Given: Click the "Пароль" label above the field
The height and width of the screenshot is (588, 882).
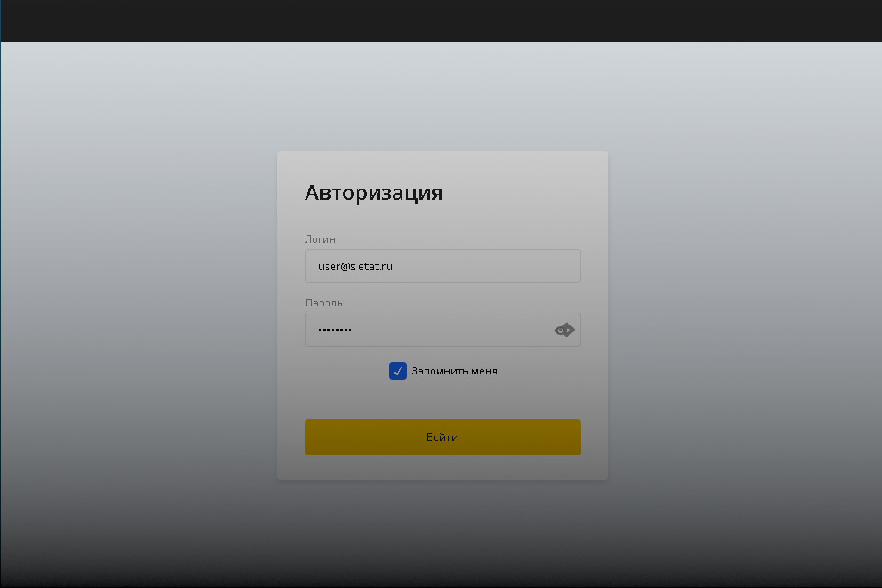Looking at the screenshot, I should pyautogui.click(x=324, y=303).
